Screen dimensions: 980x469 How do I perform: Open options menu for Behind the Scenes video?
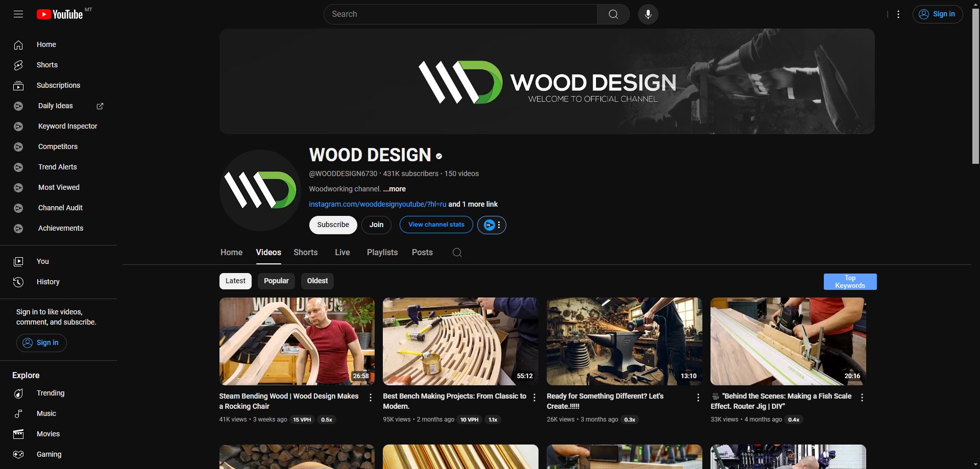pyautogui.click(x=862, y=398)
